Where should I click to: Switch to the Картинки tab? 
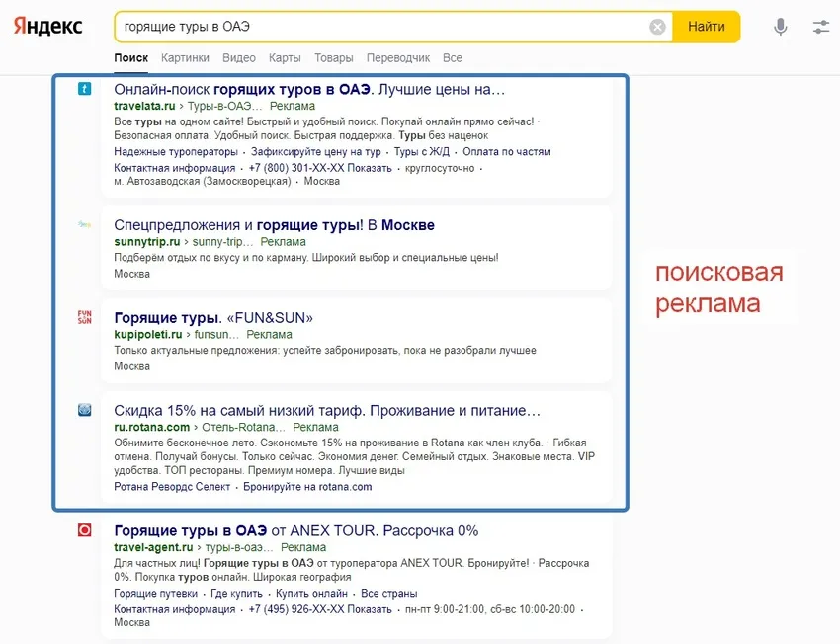coord(186,58)
